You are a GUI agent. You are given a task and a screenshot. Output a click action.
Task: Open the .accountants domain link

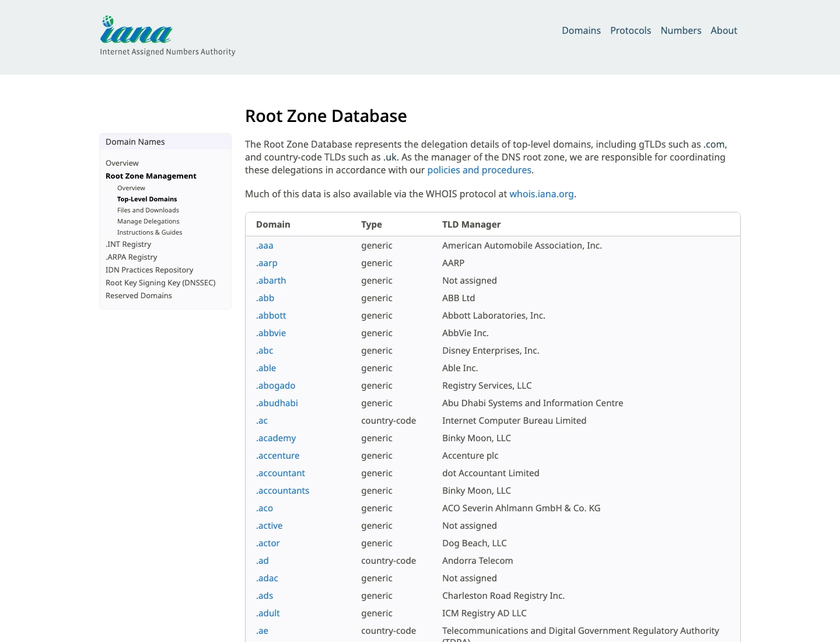(283, 491)
